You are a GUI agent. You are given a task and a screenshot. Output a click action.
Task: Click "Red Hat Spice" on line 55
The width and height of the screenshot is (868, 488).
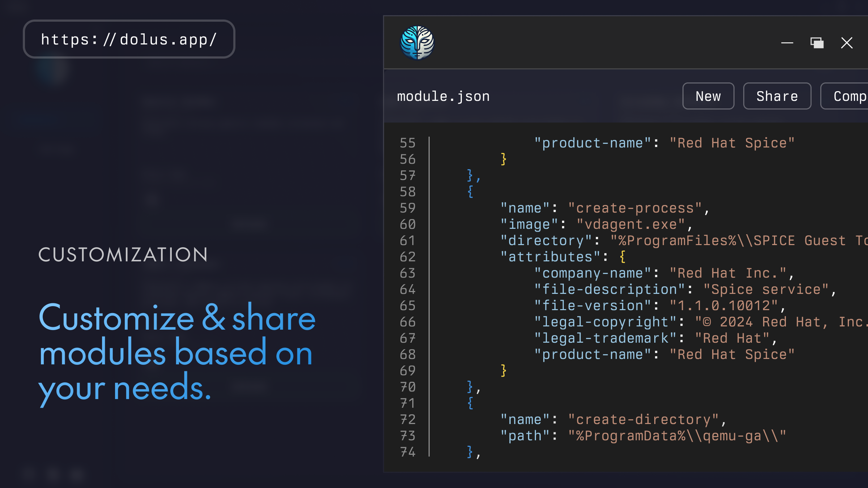[x=732, y=143]
